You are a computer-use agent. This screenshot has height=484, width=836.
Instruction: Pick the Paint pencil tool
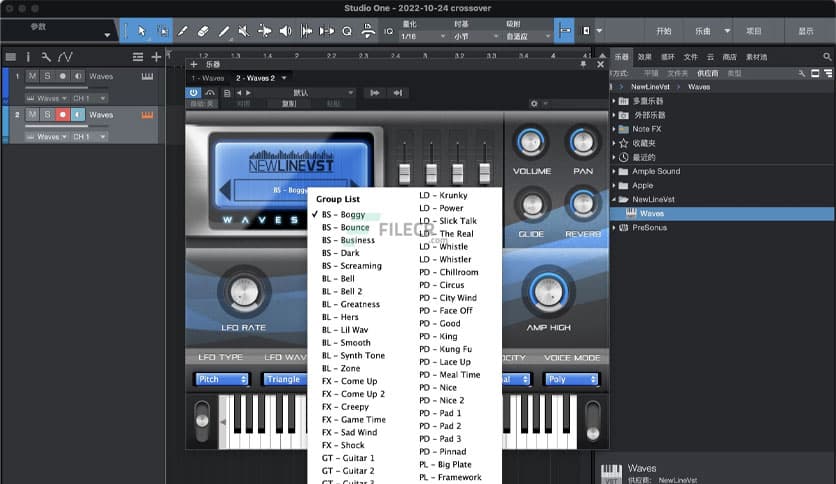click(224, 31)
